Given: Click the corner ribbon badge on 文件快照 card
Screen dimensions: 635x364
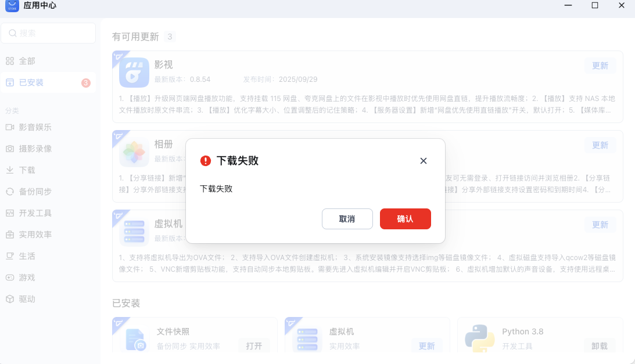Looking at the screenshot, I should click(x=120, y=323).
